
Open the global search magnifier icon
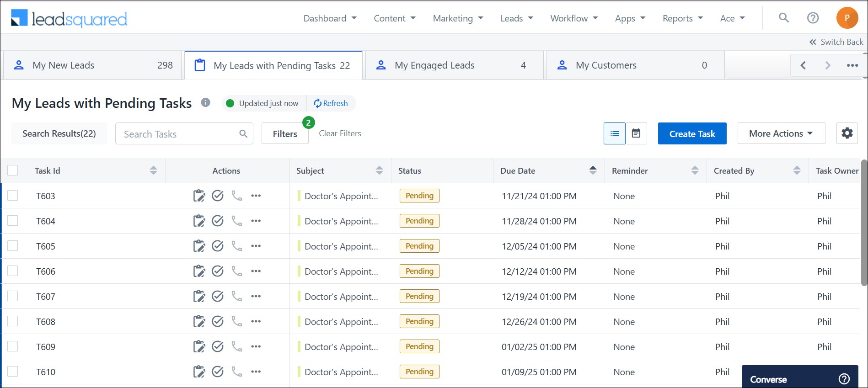click(784, 18)
